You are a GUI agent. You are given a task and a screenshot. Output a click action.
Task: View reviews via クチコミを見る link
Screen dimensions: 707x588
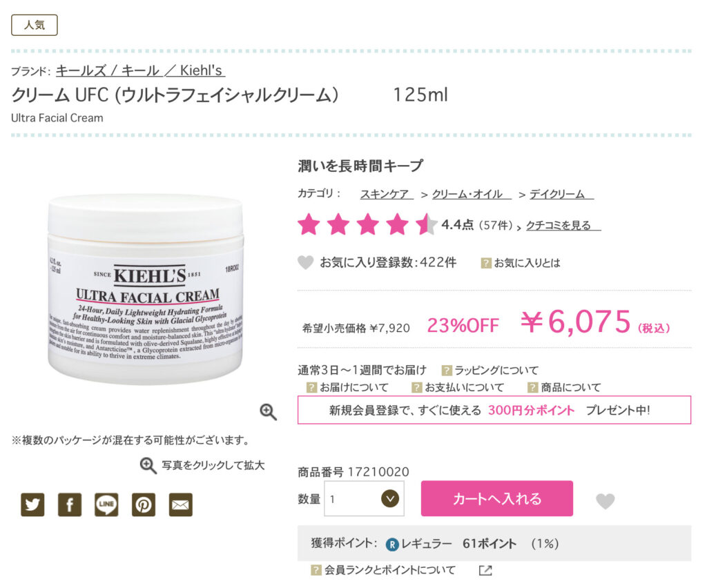[563, 225]
